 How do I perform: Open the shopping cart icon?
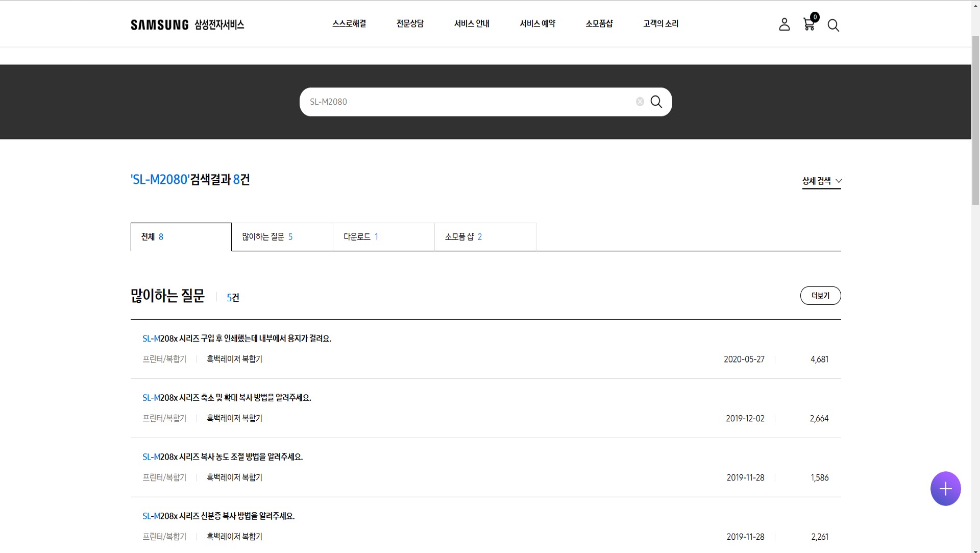809,24
